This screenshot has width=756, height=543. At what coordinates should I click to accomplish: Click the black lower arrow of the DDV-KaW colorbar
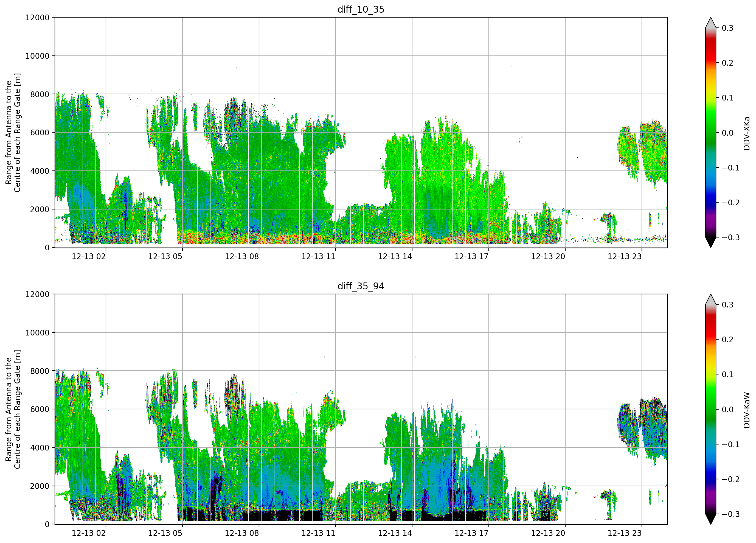[711, 519]
